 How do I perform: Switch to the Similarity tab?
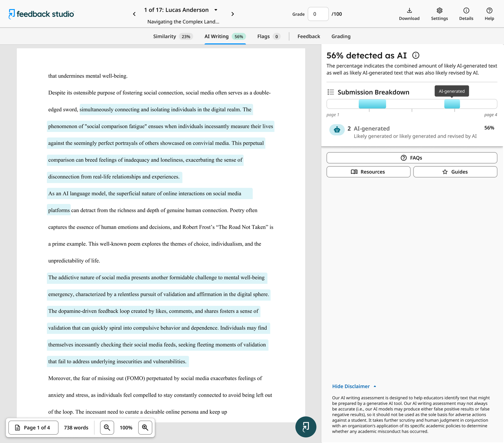click(173, 36)
